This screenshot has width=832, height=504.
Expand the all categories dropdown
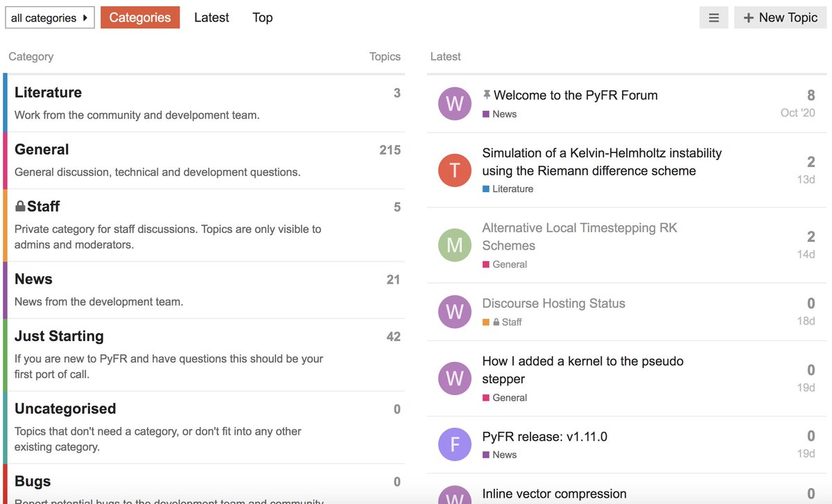coord(49,17)
